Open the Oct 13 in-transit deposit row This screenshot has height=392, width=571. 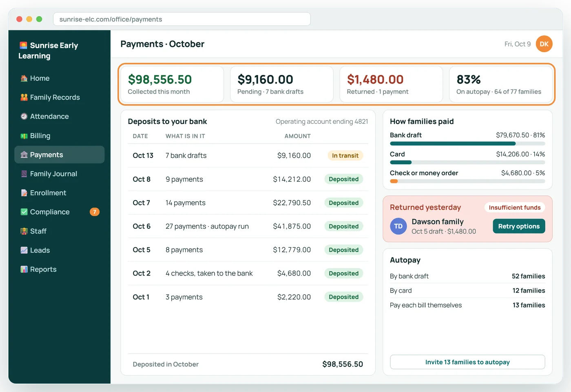click(248, 156)
